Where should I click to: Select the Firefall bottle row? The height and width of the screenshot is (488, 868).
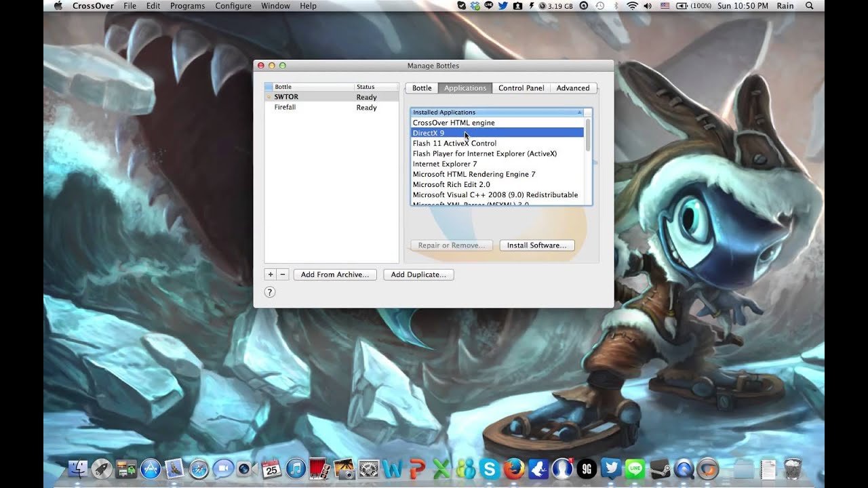coord(332,107)
